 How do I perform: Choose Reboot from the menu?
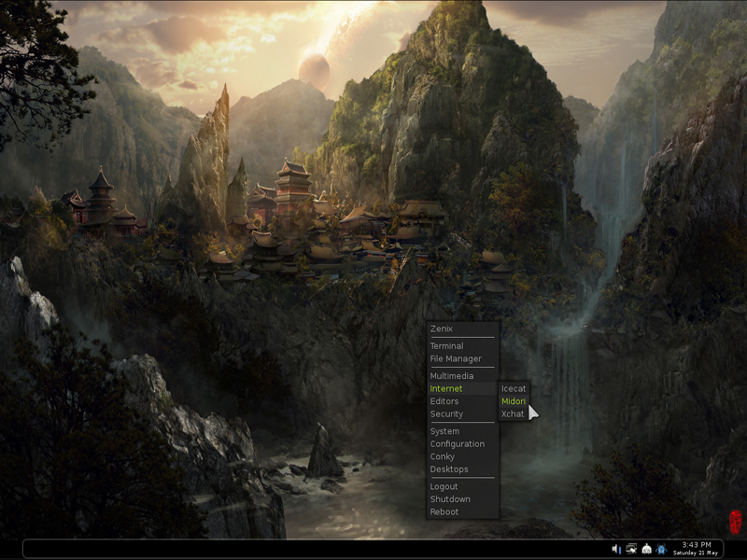click(462, 511)
